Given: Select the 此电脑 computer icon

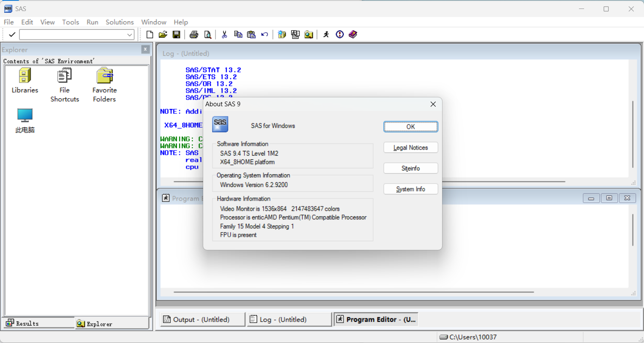Looking at the screenshot, I should pyautogui.click(x=25, y=121).
